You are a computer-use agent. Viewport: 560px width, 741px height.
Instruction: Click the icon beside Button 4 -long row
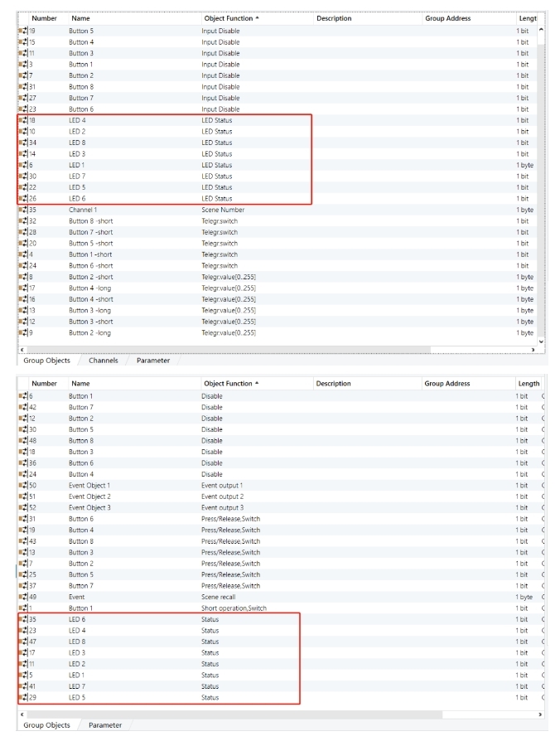[22, 288]
